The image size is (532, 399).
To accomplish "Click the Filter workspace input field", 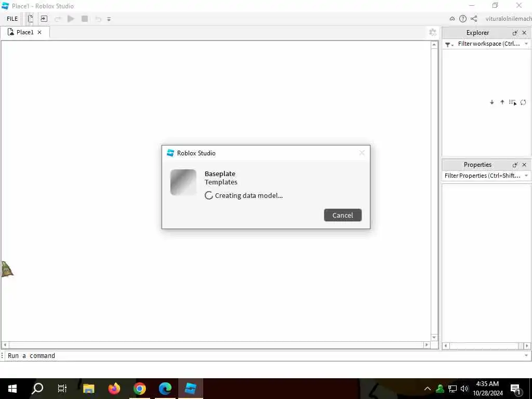I will tap(488, 44).
